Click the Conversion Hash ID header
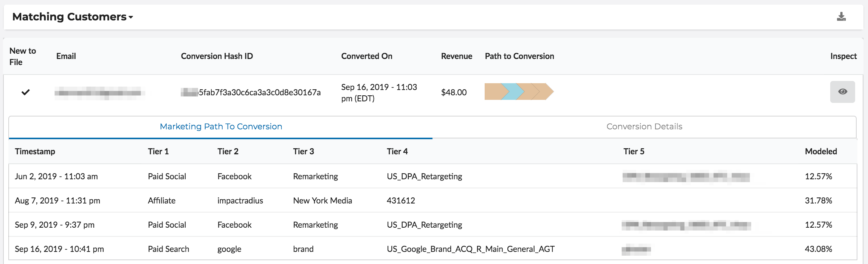Viewport: 868px width, 264px height. tap(217, 56)
